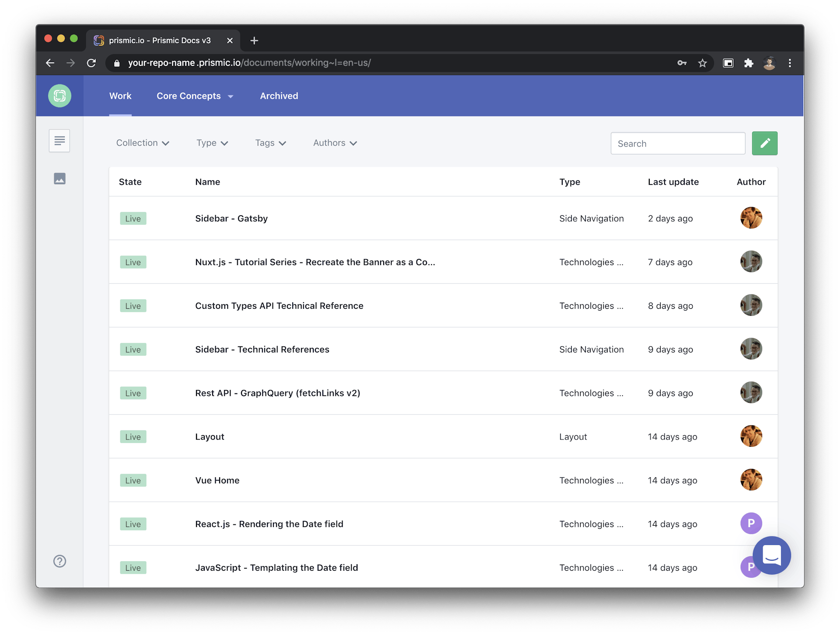
Task: Switch to the Archived tab
Action: pos(280,95)
